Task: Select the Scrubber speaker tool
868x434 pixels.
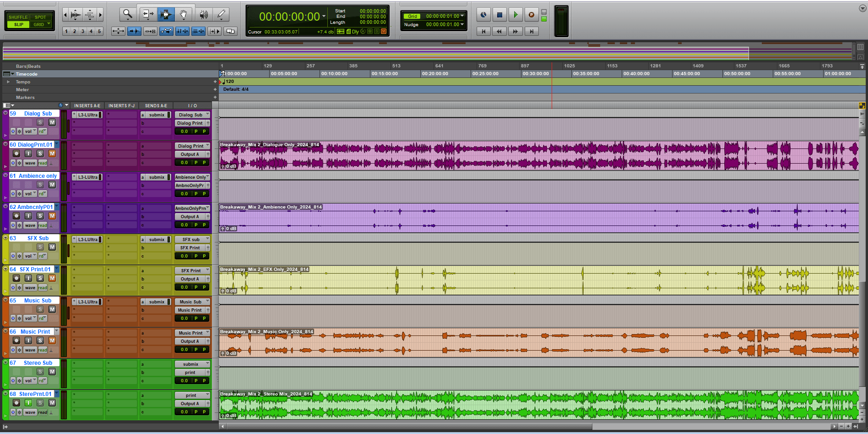Action: [204, 15]
